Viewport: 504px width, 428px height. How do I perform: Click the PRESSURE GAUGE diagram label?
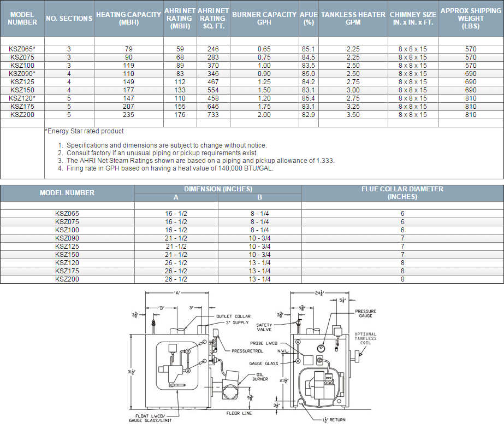365,313
